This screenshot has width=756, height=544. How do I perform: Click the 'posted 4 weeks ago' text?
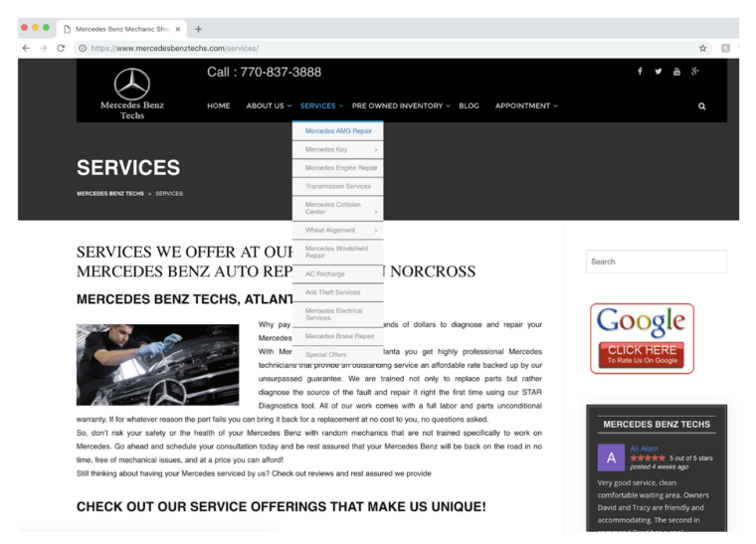(660, 466)
